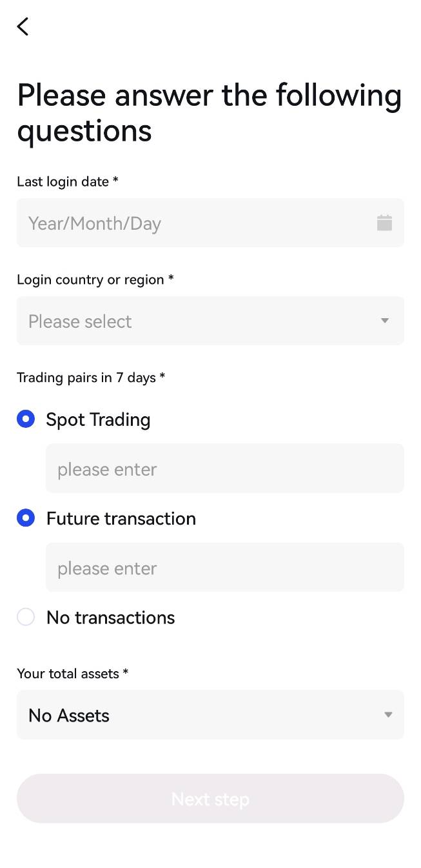421x868 pixels.
Task: Click the 'No transactions' label text
Action: click(111, 618)
